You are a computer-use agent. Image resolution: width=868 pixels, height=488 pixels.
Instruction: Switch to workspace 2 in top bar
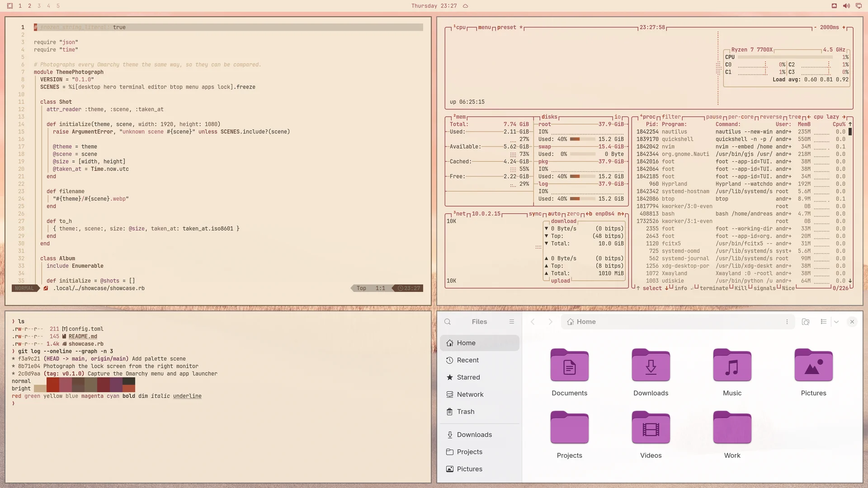(29, 6)
